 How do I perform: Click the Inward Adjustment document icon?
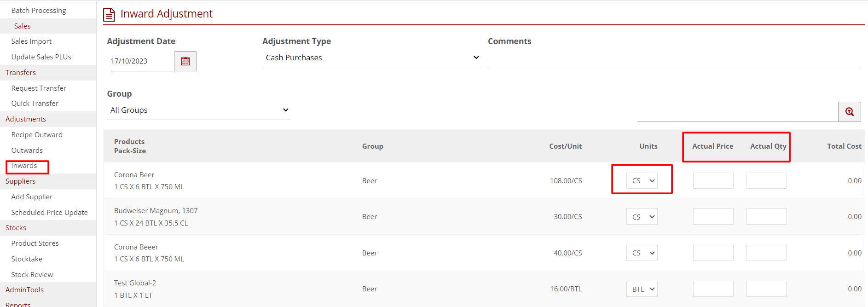(109, 15)
